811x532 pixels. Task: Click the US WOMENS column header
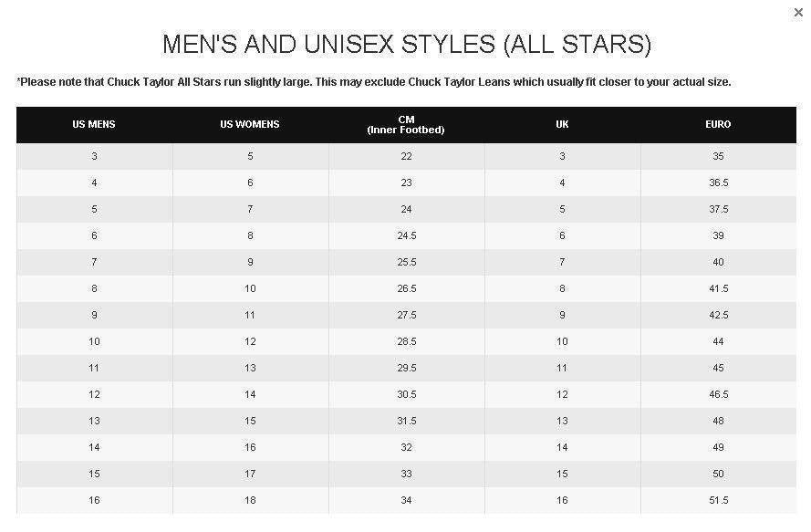coord(250,124)
